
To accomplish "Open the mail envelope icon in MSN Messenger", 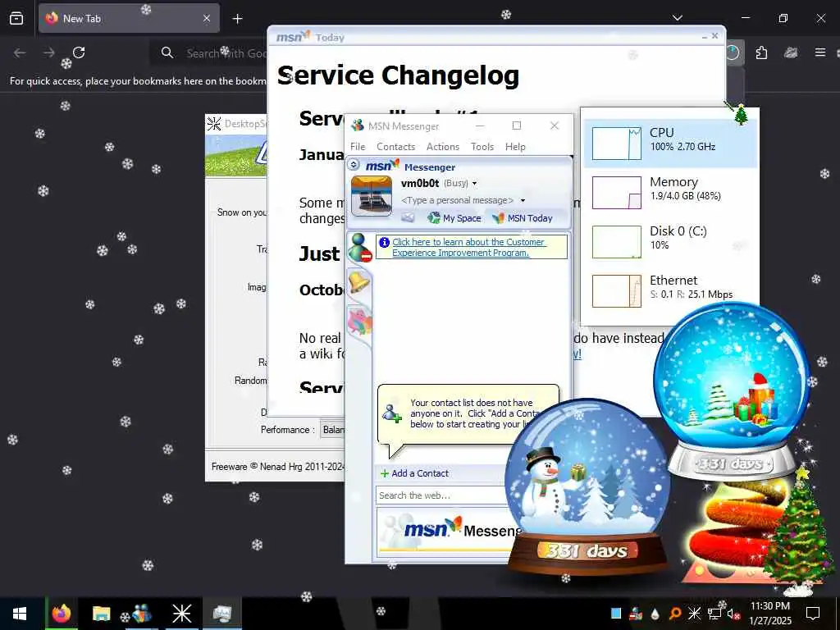I will [x=408, y=217].
